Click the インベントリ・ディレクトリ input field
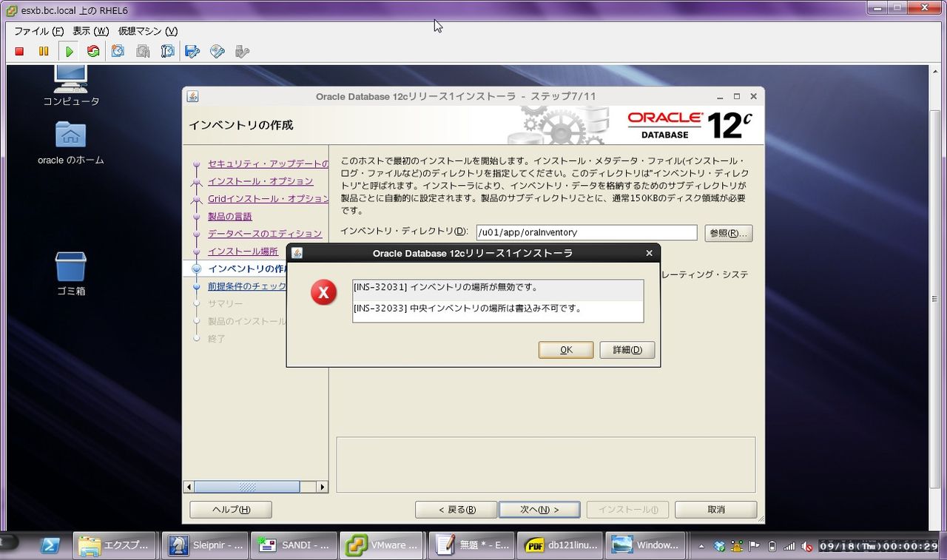 tap(584, 232)
